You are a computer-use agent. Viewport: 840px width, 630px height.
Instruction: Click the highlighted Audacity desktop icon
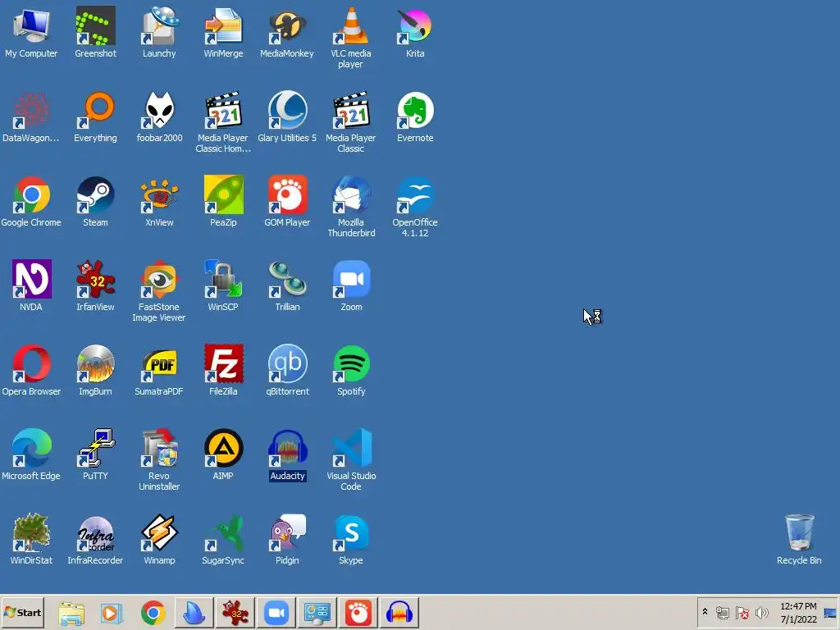[x=287, y=454]
